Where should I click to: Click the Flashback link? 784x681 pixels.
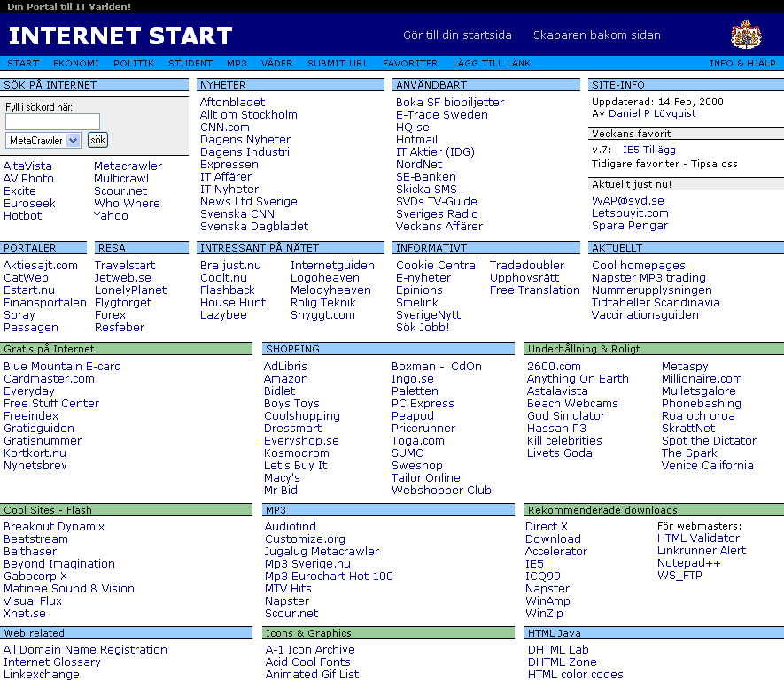coord(228,290)
